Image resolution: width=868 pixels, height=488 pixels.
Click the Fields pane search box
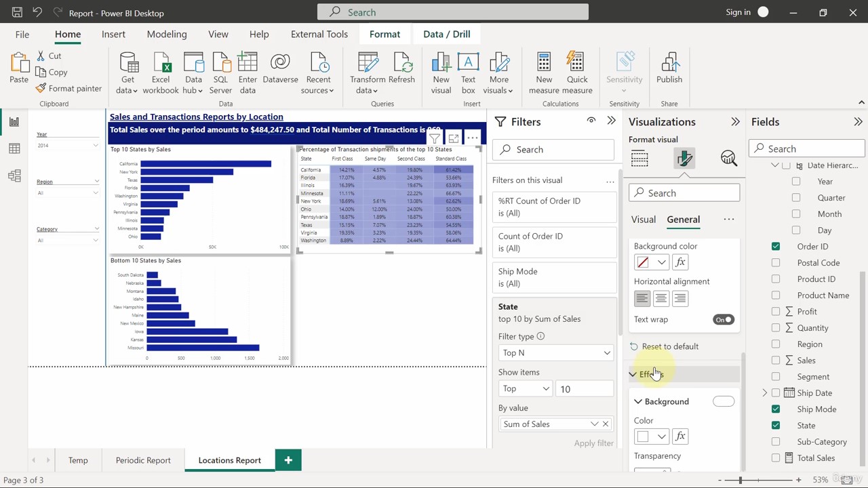point(807,149)
